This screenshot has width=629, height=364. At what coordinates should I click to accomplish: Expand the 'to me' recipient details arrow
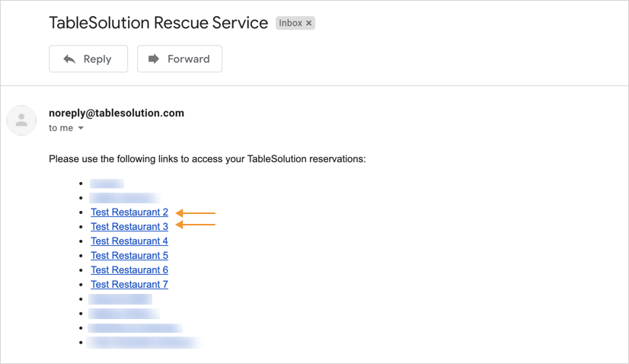[81, 128]
